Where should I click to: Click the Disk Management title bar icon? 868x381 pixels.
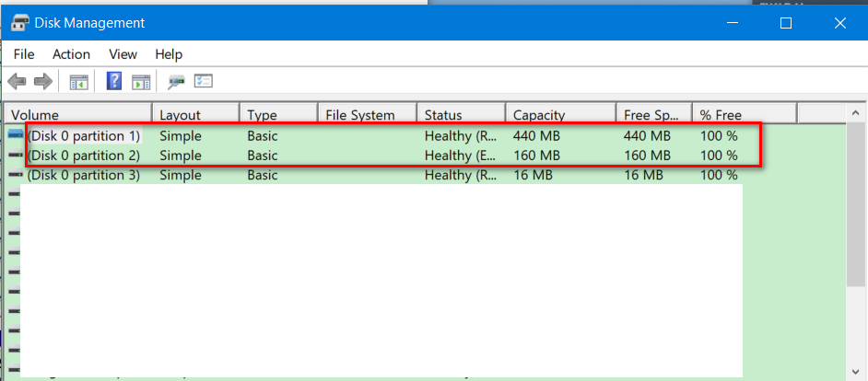click(20, 23)
